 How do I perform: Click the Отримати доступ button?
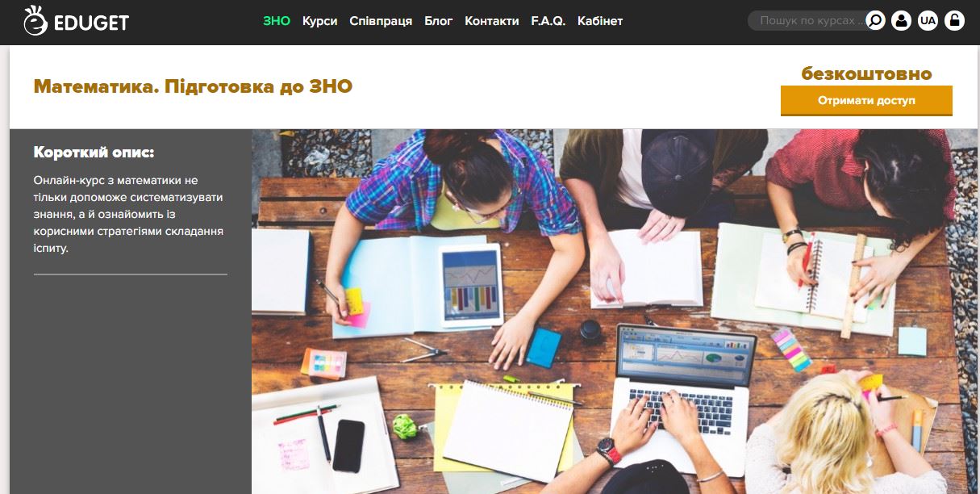(x=866, y=101)
